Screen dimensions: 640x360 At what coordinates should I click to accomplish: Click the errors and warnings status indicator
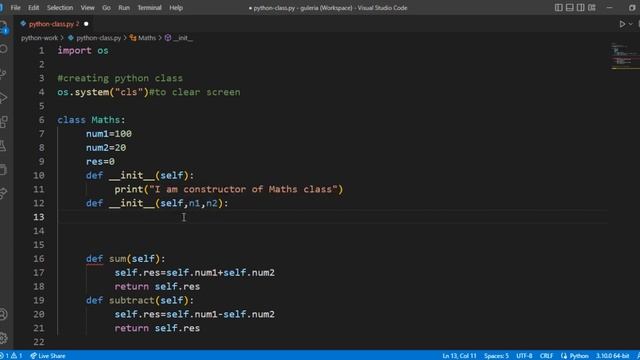[11, 356]
